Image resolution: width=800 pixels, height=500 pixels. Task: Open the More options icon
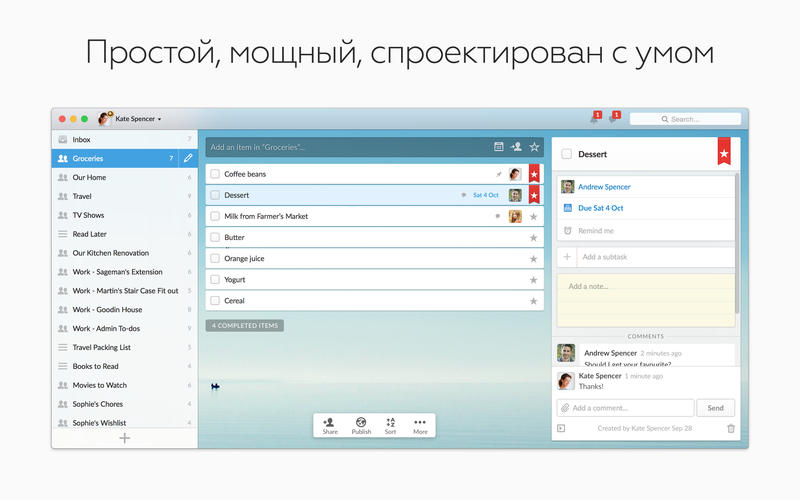pos(420,425)
